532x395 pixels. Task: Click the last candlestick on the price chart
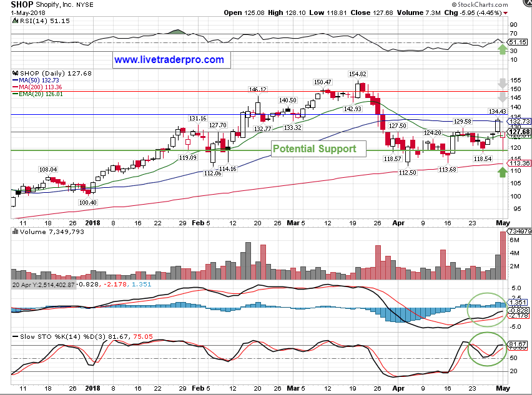point(503,133)
